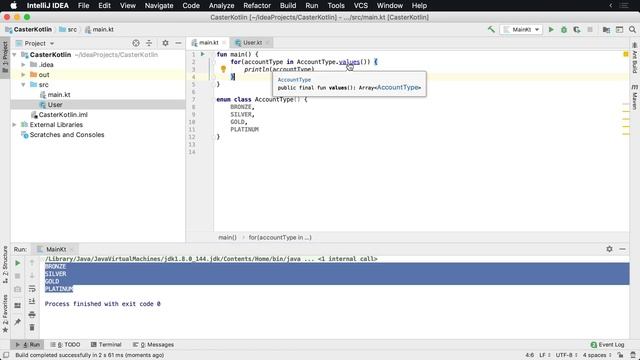Open the Ant Build side panel
The image size is (640, 360).
pyautogui.click(x=635, y=58)
